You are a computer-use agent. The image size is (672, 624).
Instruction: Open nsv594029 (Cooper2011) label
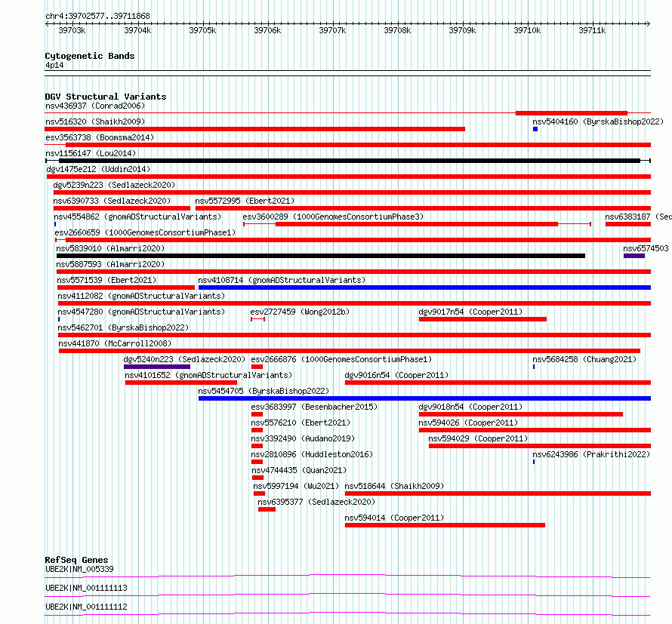[x=478, y=438]
